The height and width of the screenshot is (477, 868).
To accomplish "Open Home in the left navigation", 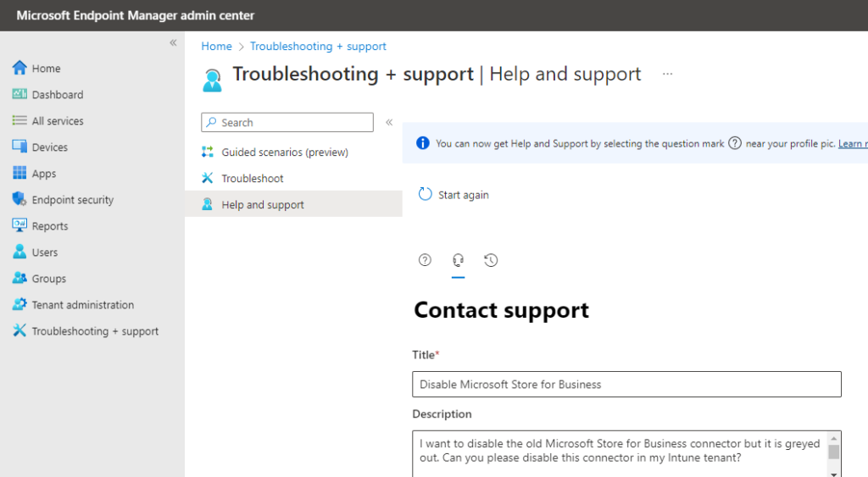I will pos(47,68).
